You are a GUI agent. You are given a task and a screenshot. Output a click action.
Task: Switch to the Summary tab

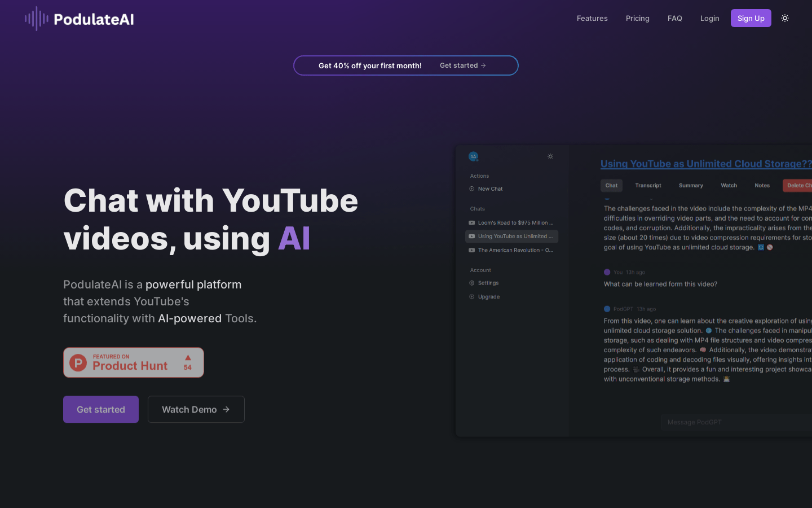pos(691,185)
